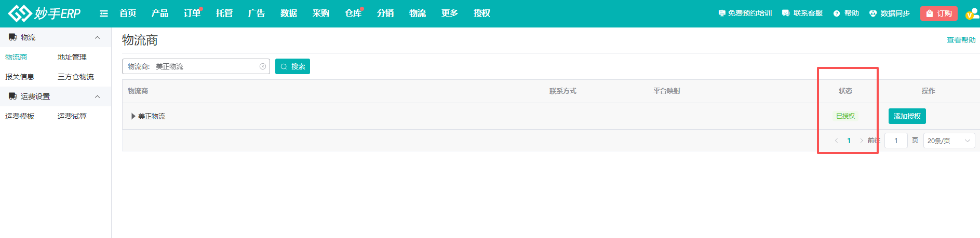The image size is (980, 238).
Task: Toggle the hamburger sidebar menu icon
Action: point(104,13)
